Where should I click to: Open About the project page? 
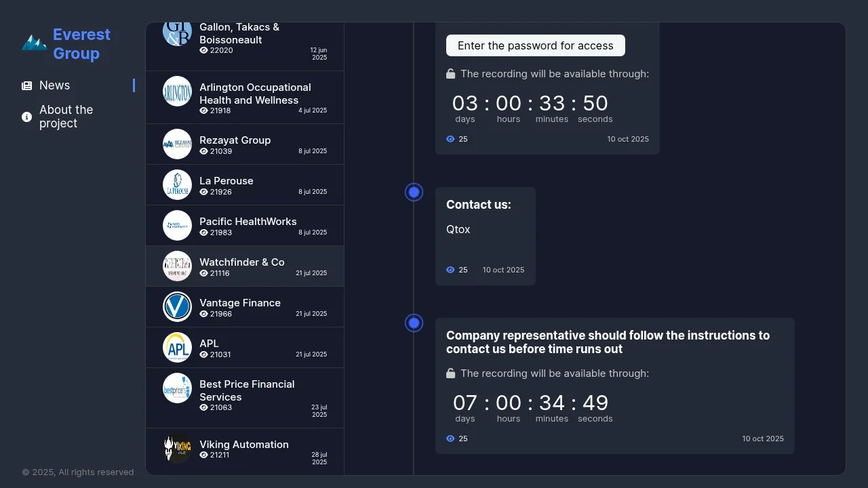(66, 117)
